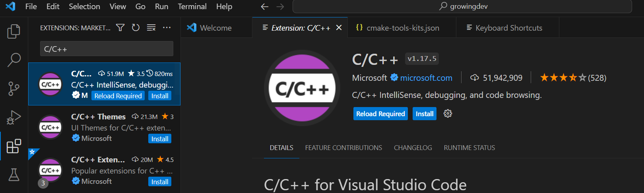Select the FEATURE CONTRIBUTIONS tab

343,148
